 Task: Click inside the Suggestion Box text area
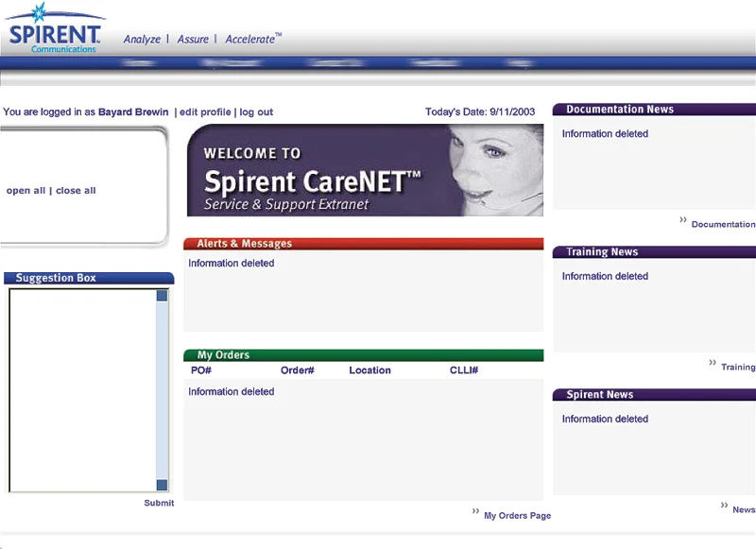[x=82, y=390]
